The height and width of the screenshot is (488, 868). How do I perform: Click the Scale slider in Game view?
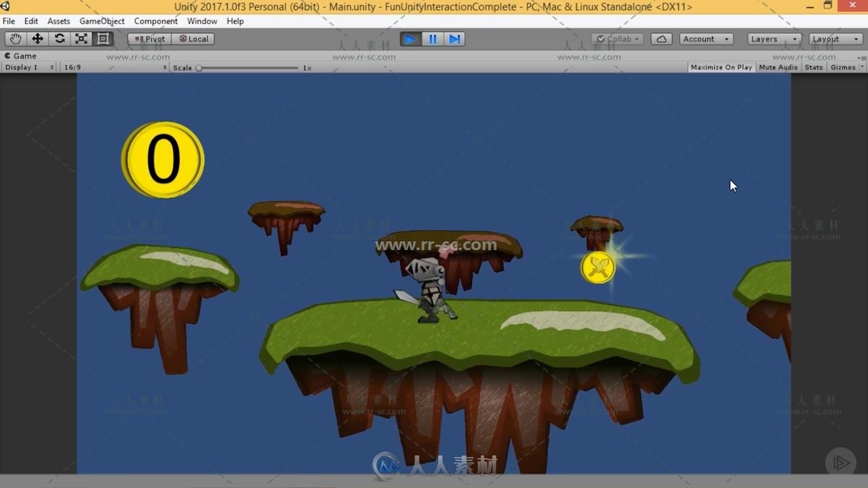248,68
